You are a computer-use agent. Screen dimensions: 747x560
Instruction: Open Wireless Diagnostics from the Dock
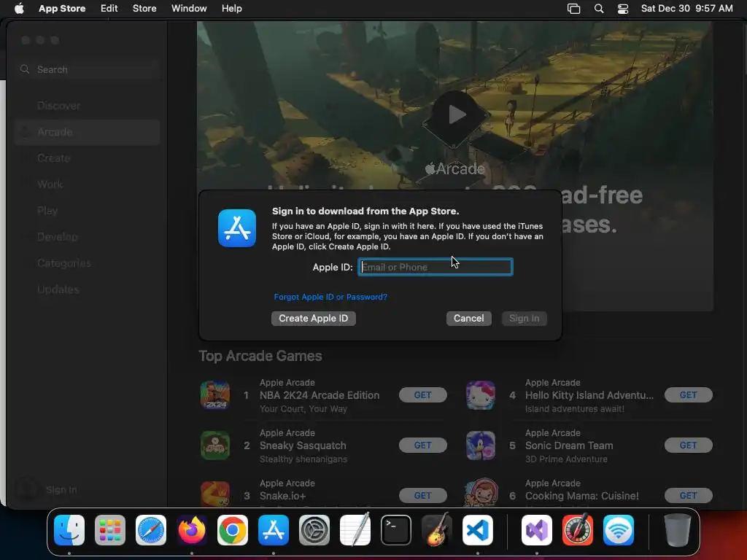point(619,530)
